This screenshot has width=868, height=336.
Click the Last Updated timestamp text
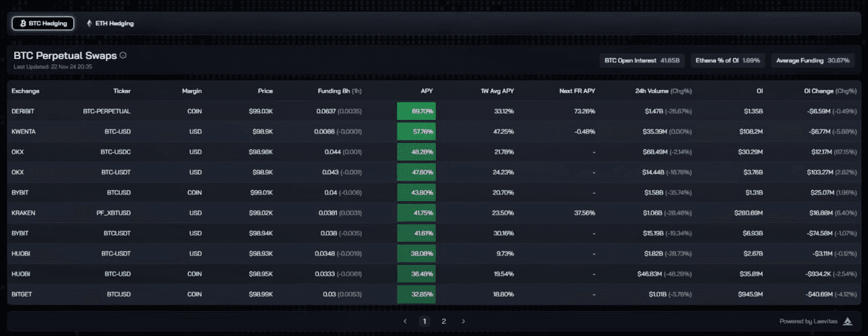coord(53,66)
